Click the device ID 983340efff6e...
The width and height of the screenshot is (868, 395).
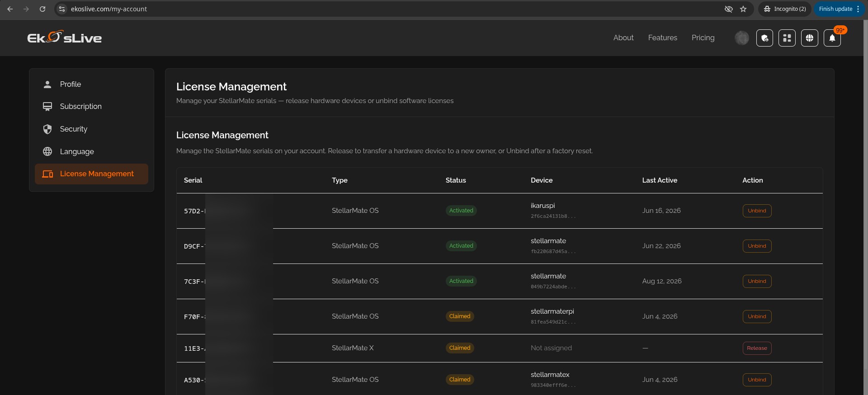click(553, 386)
